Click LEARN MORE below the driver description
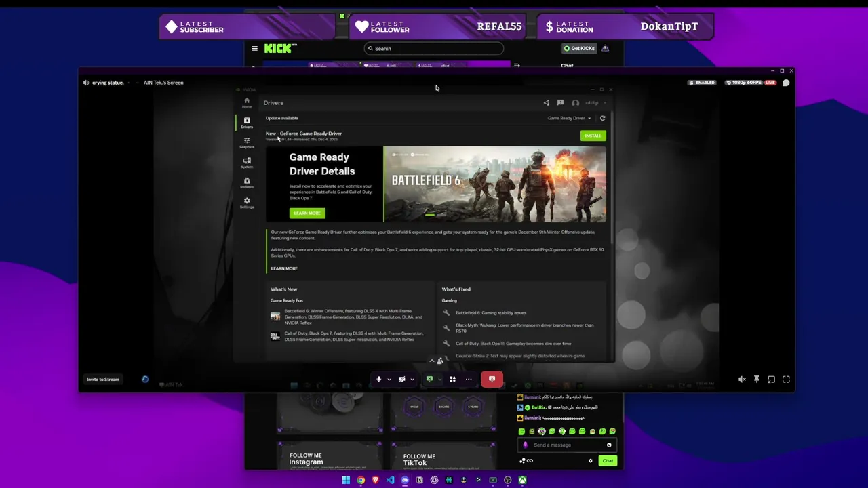 coord(284,268)
